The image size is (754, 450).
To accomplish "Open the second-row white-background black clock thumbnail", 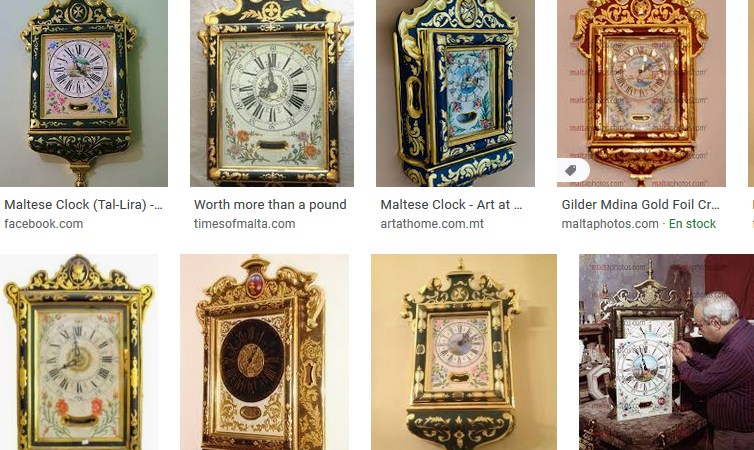I will pos(79,352).
